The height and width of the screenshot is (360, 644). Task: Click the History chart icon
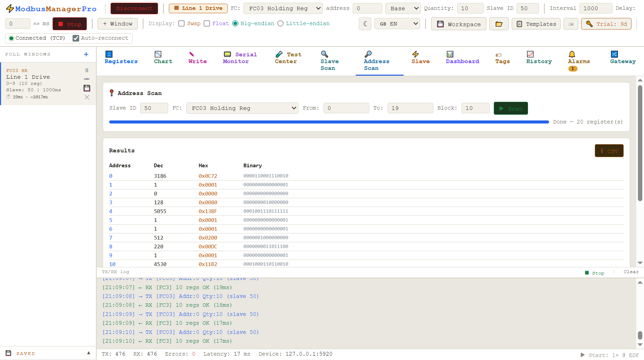530,54
